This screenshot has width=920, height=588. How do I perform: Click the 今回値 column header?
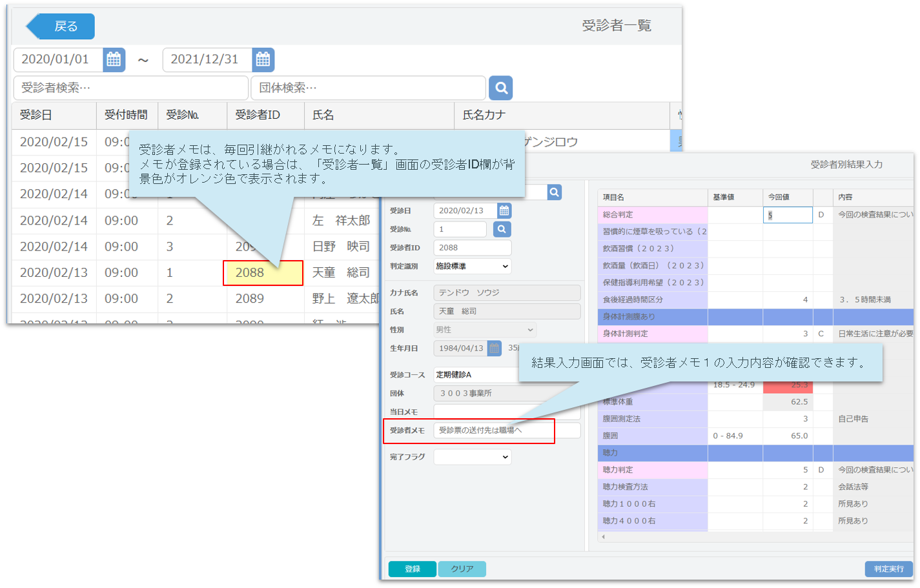click(x=788, y=198)
